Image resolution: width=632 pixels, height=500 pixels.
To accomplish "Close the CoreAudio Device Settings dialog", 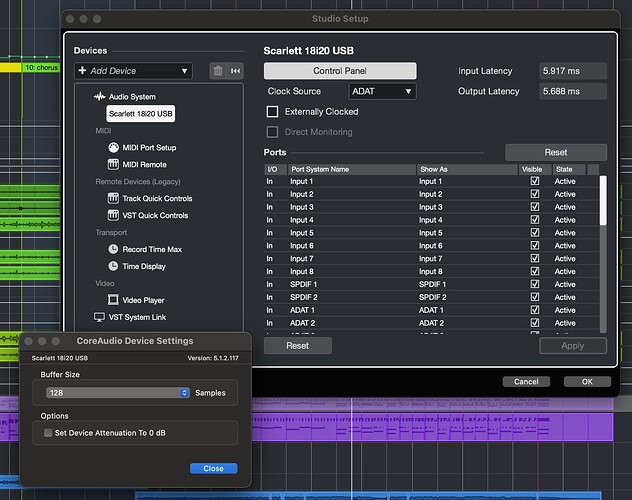I will [x=213, y=468].
